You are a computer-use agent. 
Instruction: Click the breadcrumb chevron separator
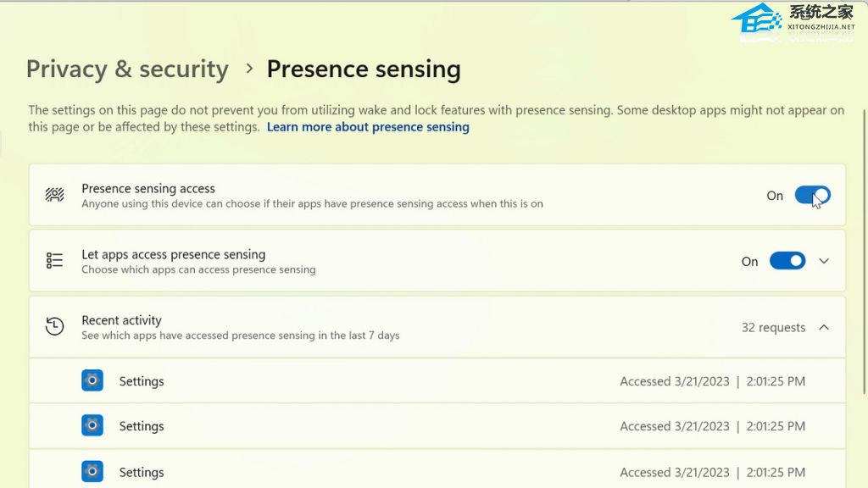coord(248,69)
